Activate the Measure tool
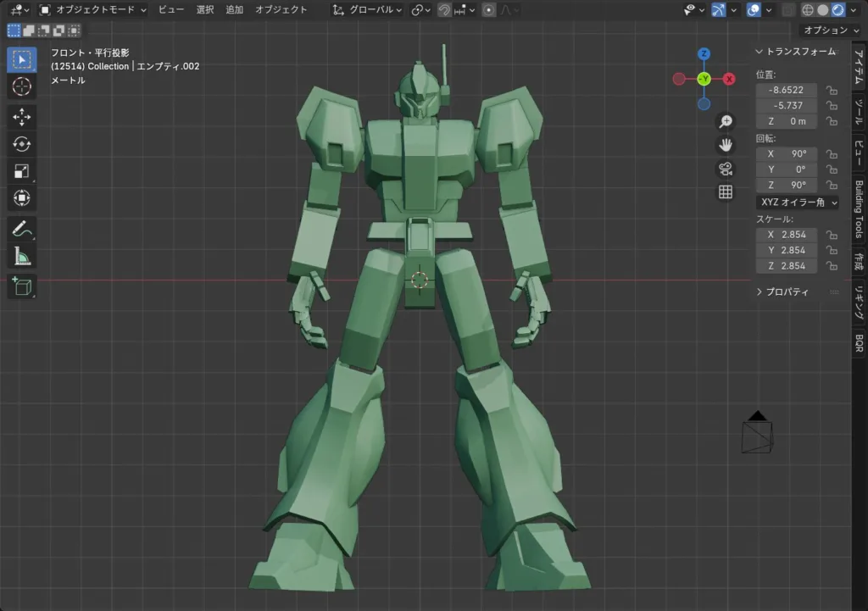868x611 pixels. [22, 256]
